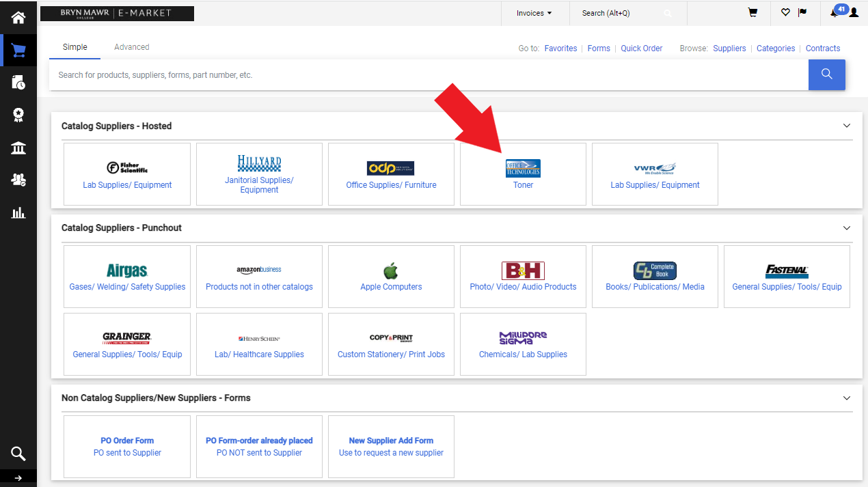This screenshot has height=487, width=868.
Task: Browse Suppliers link
Action: click(x=729, y=48)
